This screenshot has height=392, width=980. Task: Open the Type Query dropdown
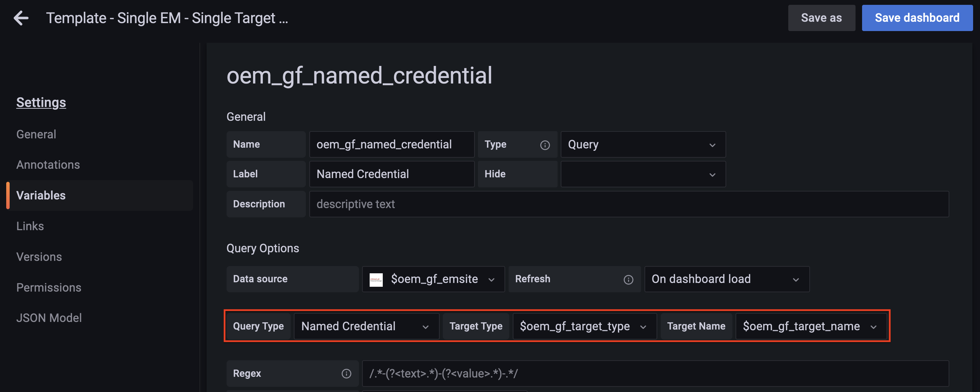tap(642, 145)
